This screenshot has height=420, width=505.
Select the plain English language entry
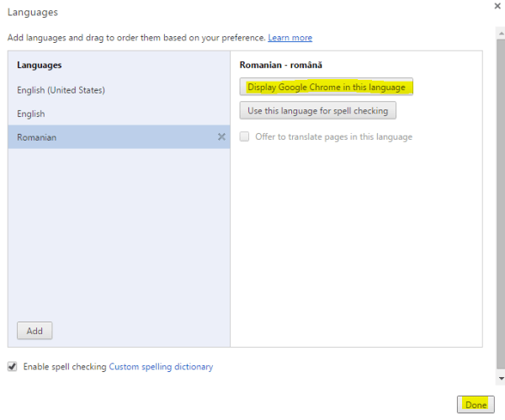click(x=119, y=114)
